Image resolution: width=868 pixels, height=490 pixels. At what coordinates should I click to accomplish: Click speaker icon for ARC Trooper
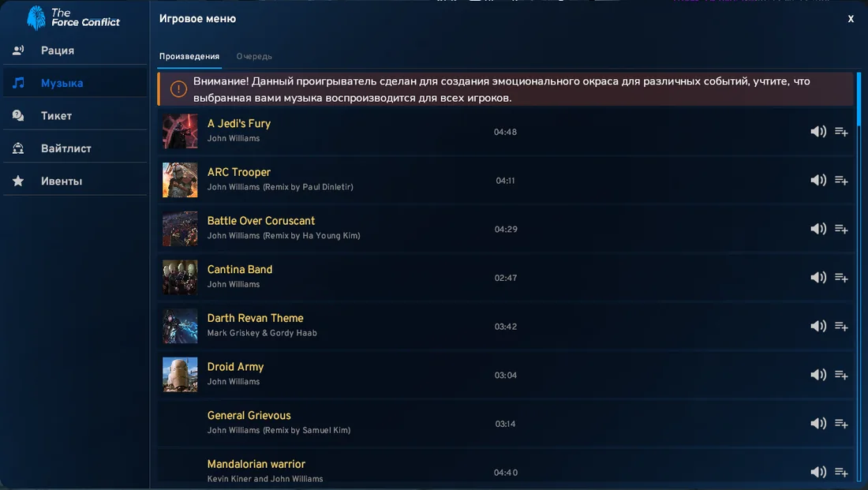pyautogui.click(x=818, y=181)
